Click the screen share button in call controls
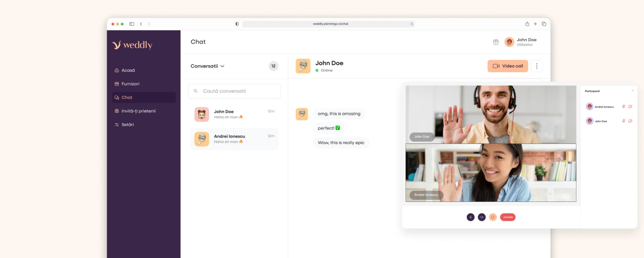Screen dimensions: 644x258 493,217
